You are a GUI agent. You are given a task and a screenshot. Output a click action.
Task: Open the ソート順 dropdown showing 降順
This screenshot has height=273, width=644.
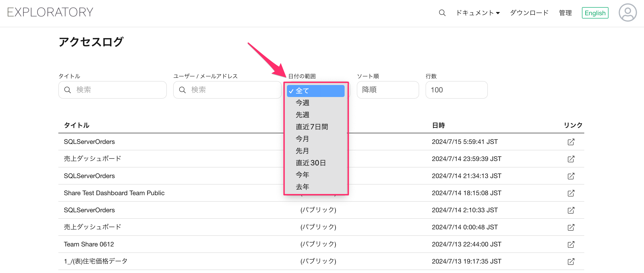[388, 90]
